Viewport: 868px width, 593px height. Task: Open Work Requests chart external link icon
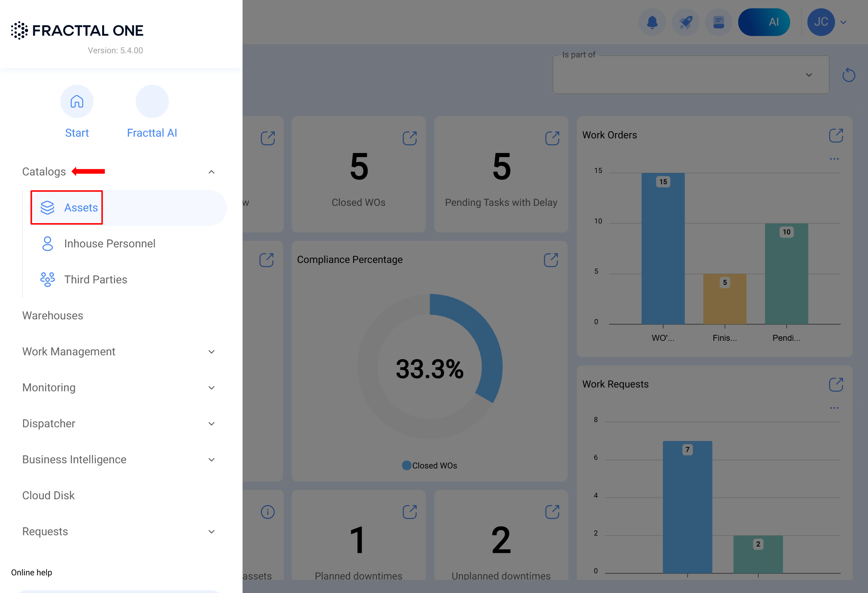(836, 384)
